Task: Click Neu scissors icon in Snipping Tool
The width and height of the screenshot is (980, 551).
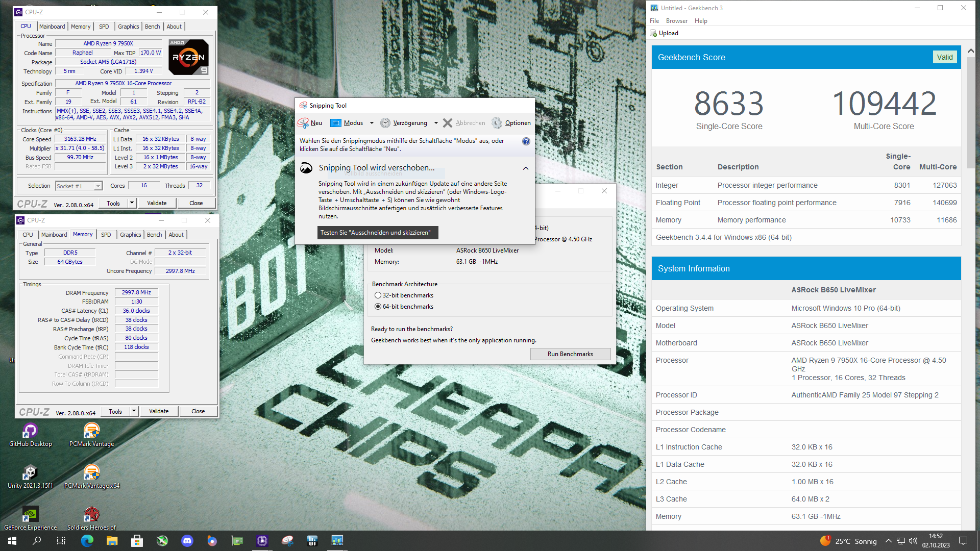Action: click(303, 123)
